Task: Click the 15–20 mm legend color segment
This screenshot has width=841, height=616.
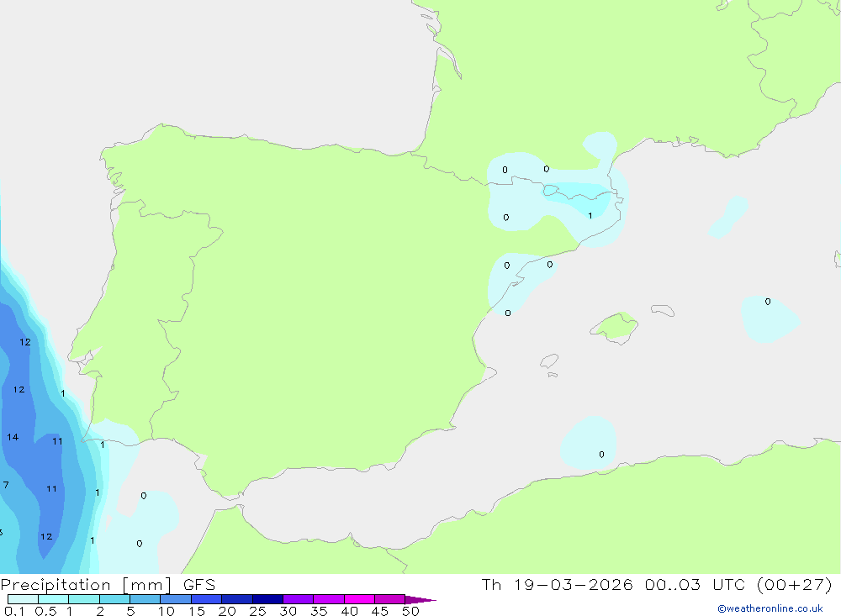Action: (206, 599)
